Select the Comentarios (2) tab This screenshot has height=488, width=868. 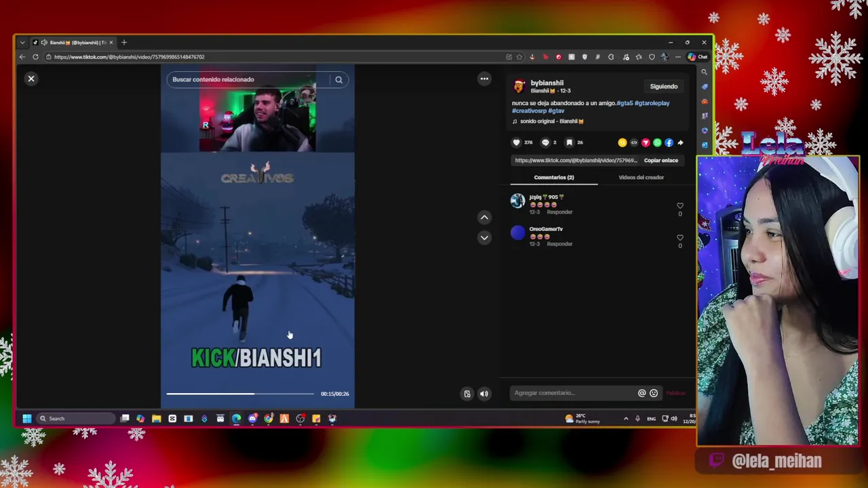554,178
